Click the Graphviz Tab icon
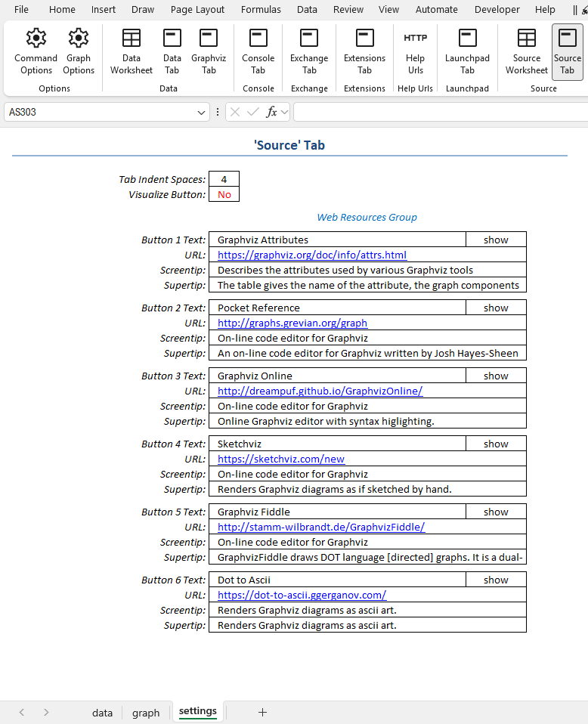 click(209, 38)
